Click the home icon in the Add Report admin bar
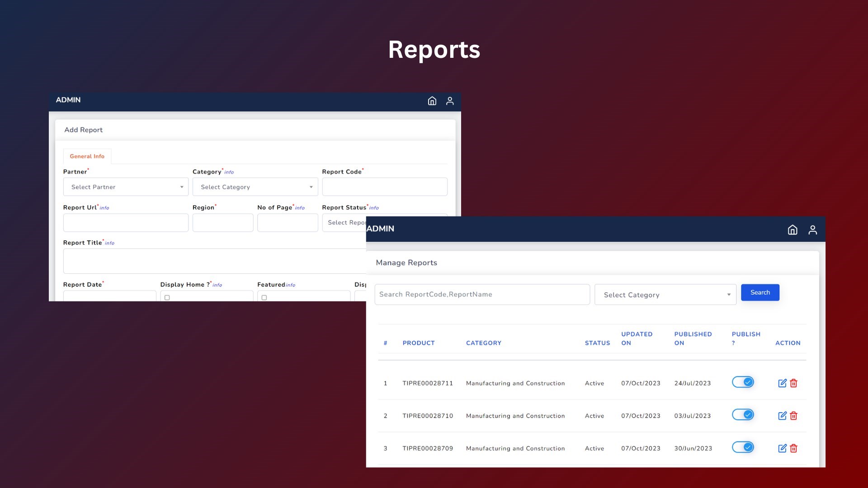Screen dimensions: 868x488 pyautogui.click(x=432, y=101)
